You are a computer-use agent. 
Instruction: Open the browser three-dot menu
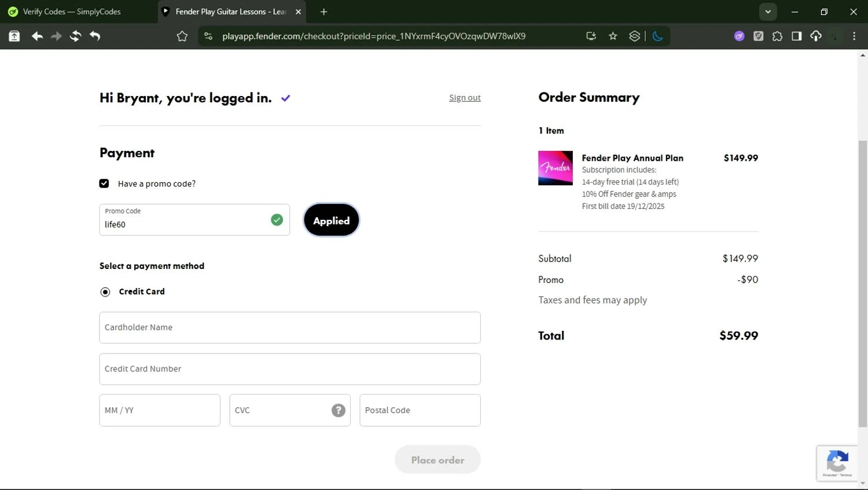[854, 36]
